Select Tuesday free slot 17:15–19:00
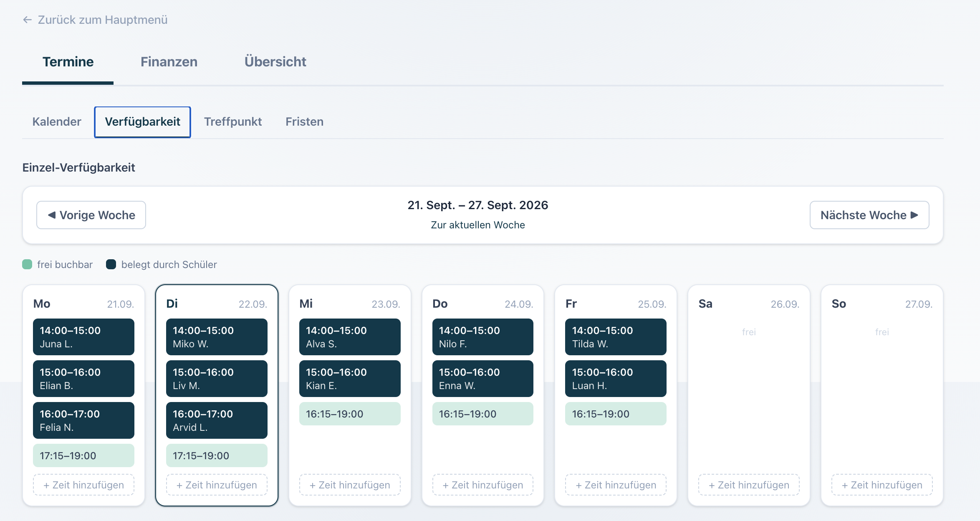Screen dimensions: 980x521 [217, 455]
